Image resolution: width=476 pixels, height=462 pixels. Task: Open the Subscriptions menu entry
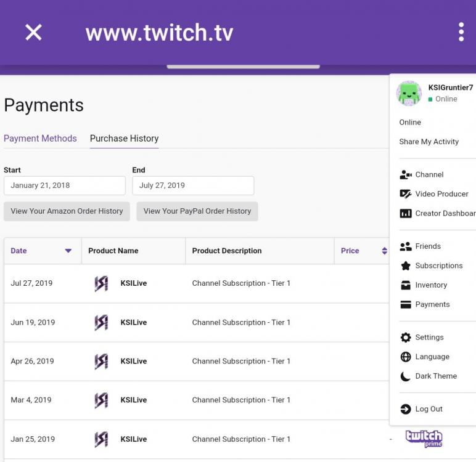point(438,265)
